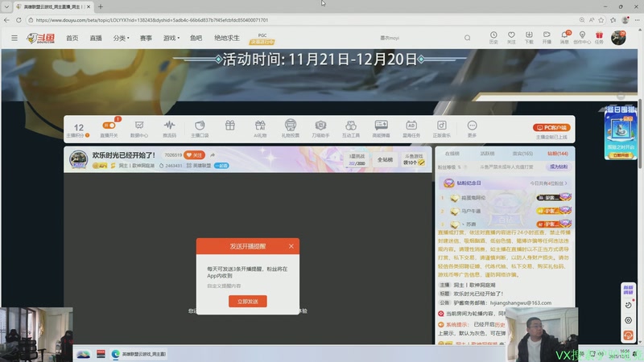Open the 主播积分 12 points
This screenshot has width=644, height=362.
point(78,130)
